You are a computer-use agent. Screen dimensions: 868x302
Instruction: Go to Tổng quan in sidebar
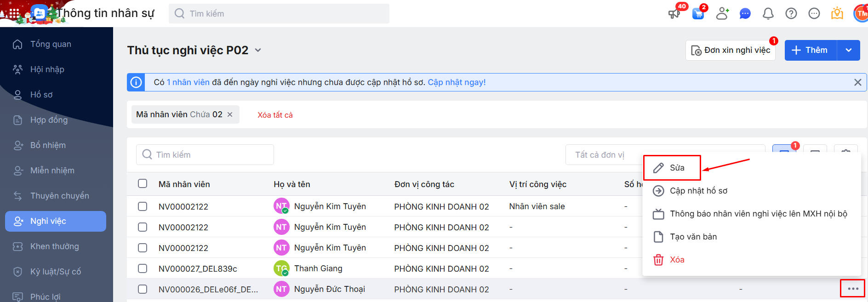[56, 44]
